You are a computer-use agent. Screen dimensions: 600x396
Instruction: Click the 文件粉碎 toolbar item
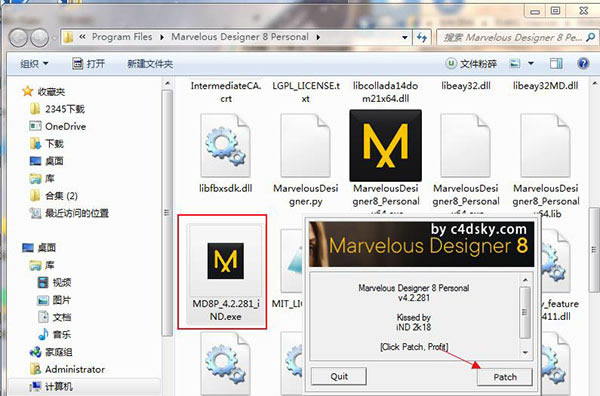tap(471, 63)
